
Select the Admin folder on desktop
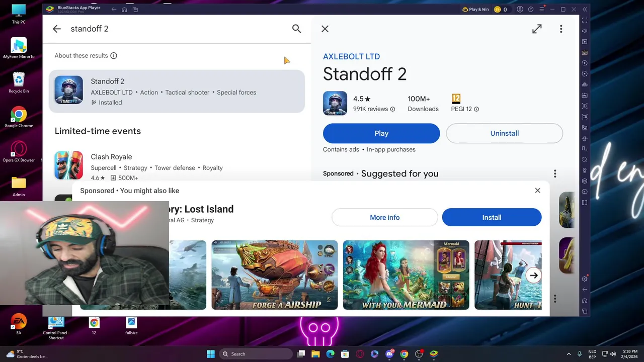(19, 187)
